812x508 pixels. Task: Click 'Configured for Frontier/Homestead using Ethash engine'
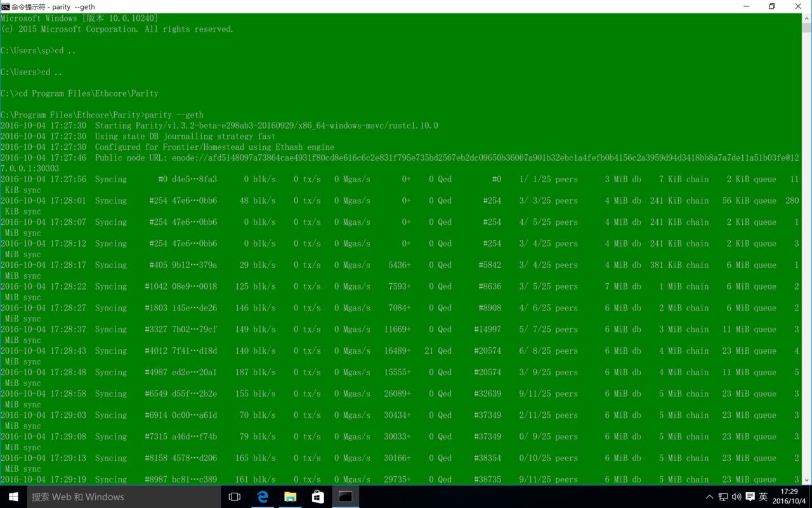(x=214, y=147)
